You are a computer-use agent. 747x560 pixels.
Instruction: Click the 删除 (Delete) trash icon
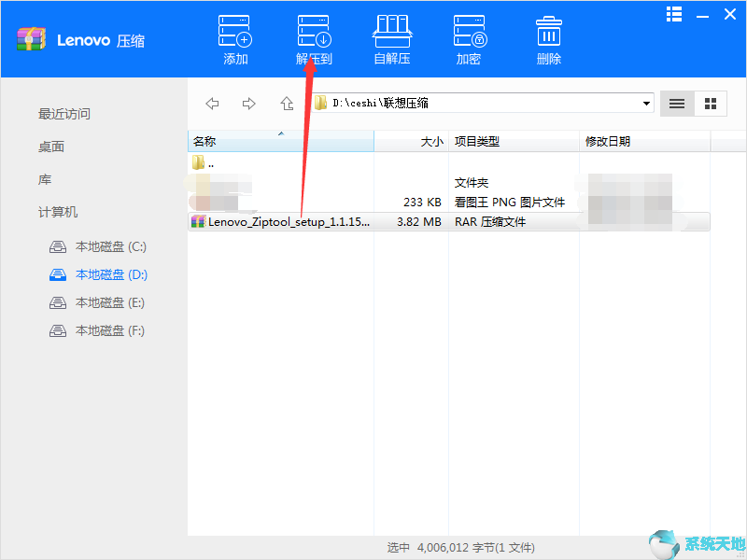(549, 32)
